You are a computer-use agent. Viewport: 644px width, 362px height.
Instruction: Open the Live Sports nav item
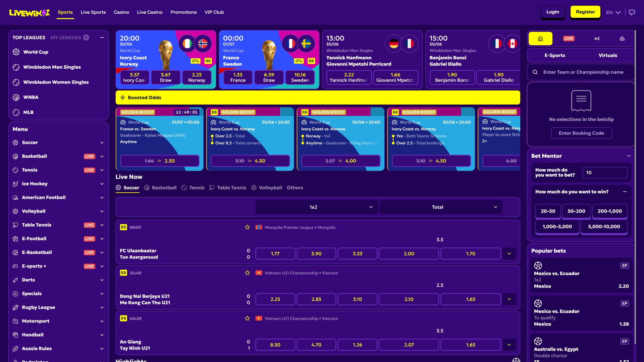pyautogui.click(x=93, y=12)
